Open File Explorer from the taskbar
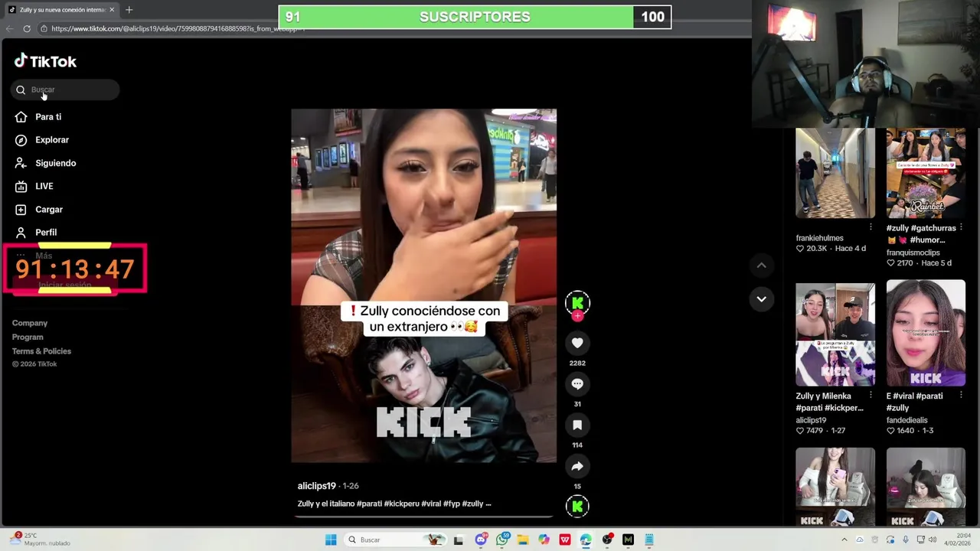 point(523,540)
